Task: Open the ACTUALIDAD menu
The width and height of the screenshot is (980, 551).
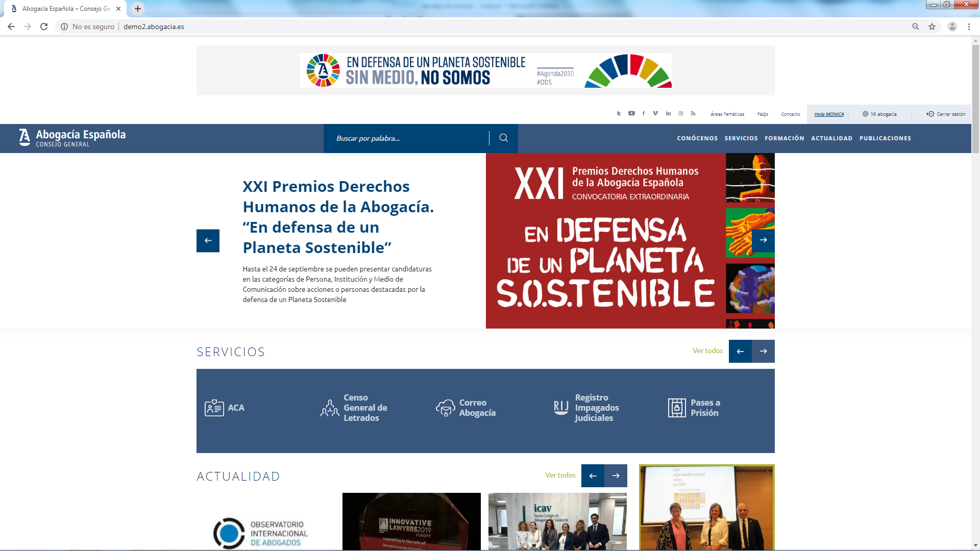Action: click(832, 138)
